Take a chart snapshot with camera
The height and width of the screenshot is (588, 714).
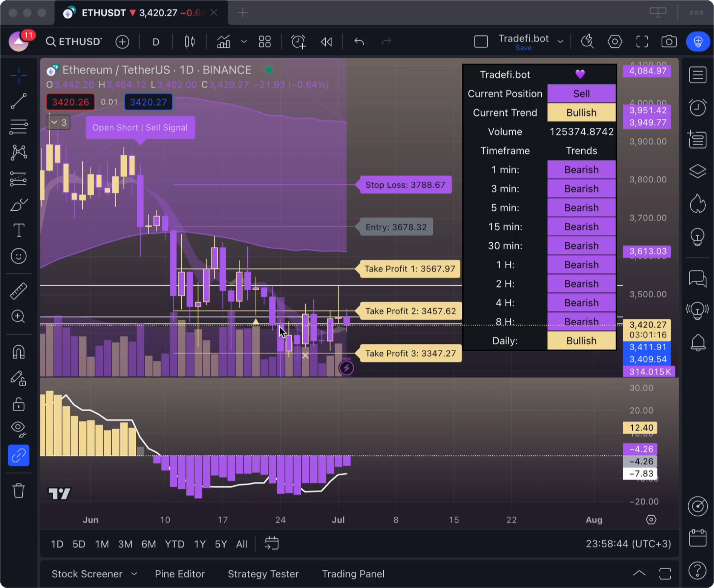tap(669, 41)
